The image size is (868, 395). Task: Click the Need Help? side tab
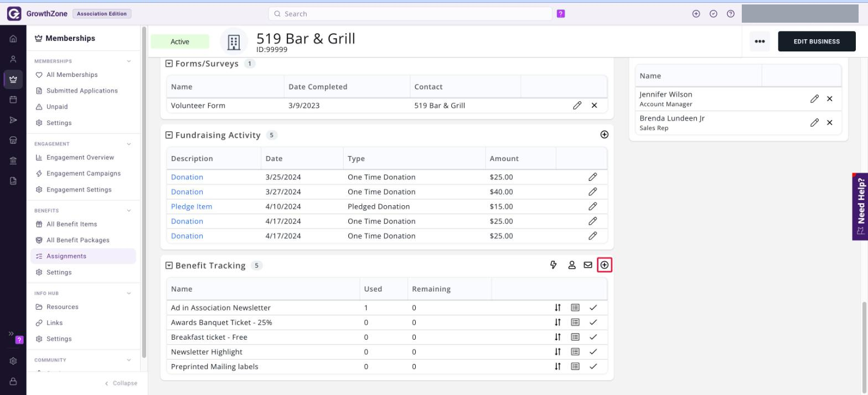[x=860, y=206]
